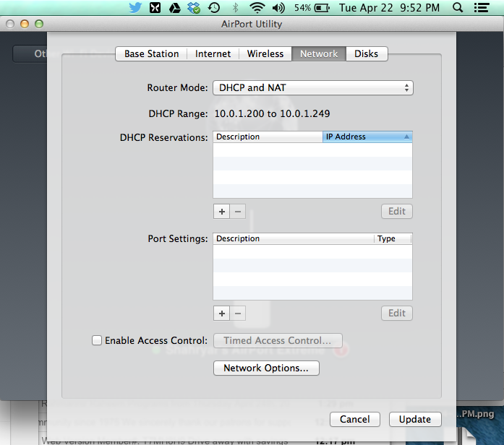Switch to the Disks tab
504x445 pixels.
(x=367, y=53)
